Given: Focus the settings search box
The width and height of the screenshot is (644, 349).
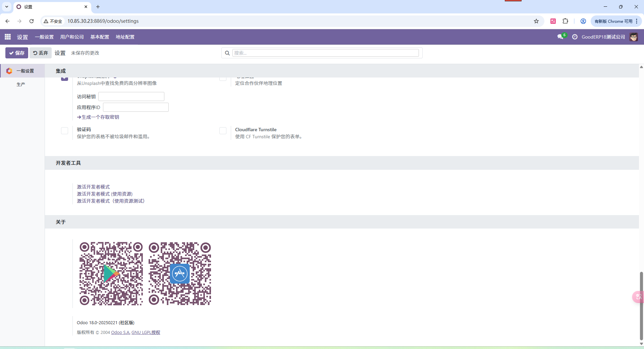Looking at the screenshot, I should [325, 53].
